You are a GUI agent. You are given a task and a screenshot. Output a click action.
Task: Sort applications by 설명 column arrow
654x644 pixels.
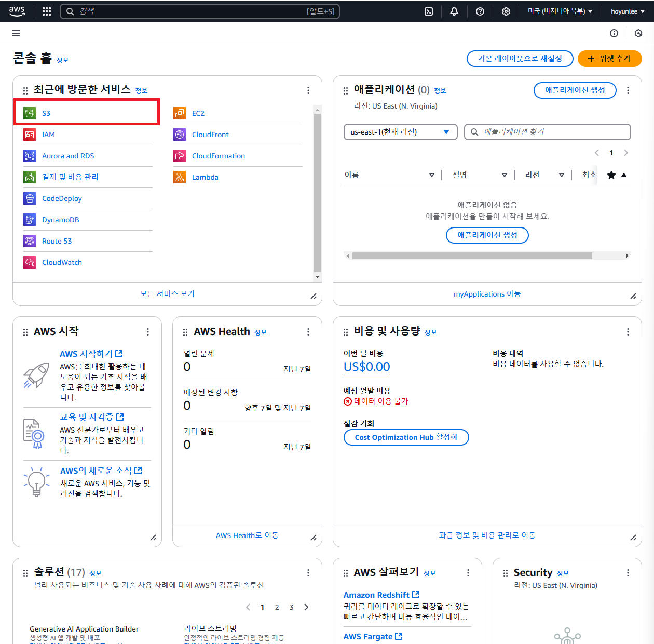[x=505, y=175]
